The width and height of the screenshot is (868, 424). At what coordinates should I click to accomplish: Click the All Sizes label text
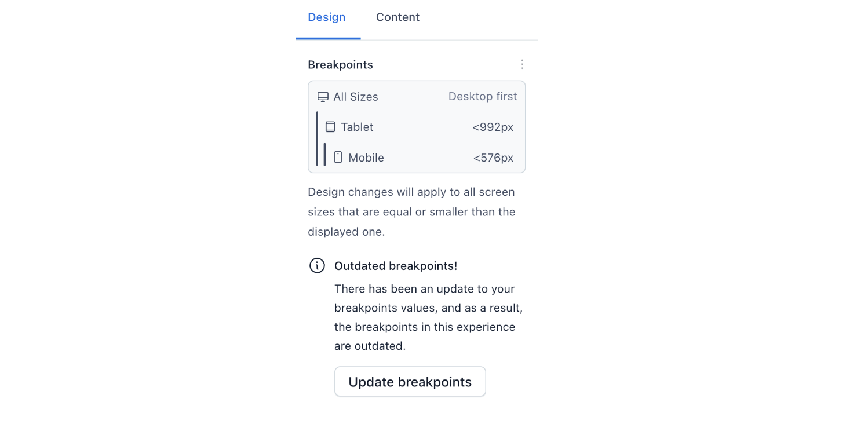356,96
